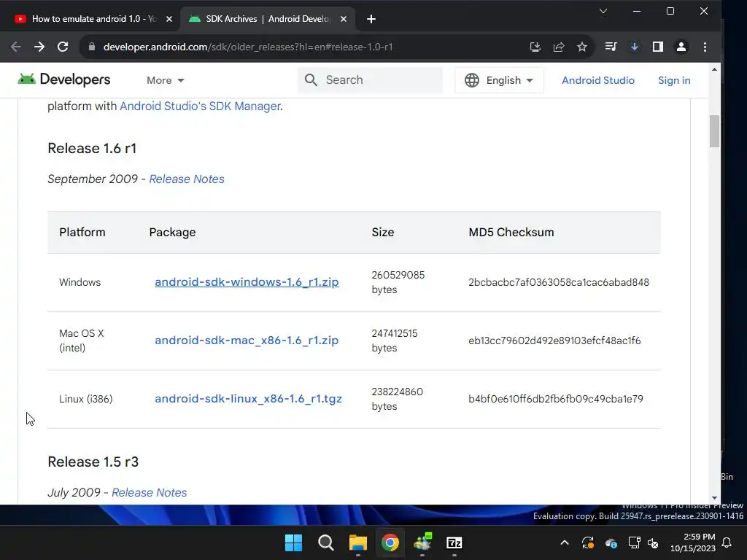Show hidden system tray icons
Viewport: 747px width, 560px height.
(565, 542)
